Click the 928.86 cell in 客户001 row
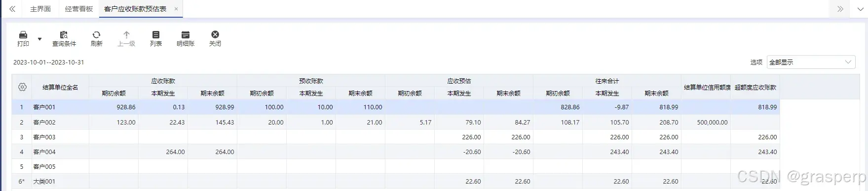Viewport: 868px width, 191px height. click(114, 107)
